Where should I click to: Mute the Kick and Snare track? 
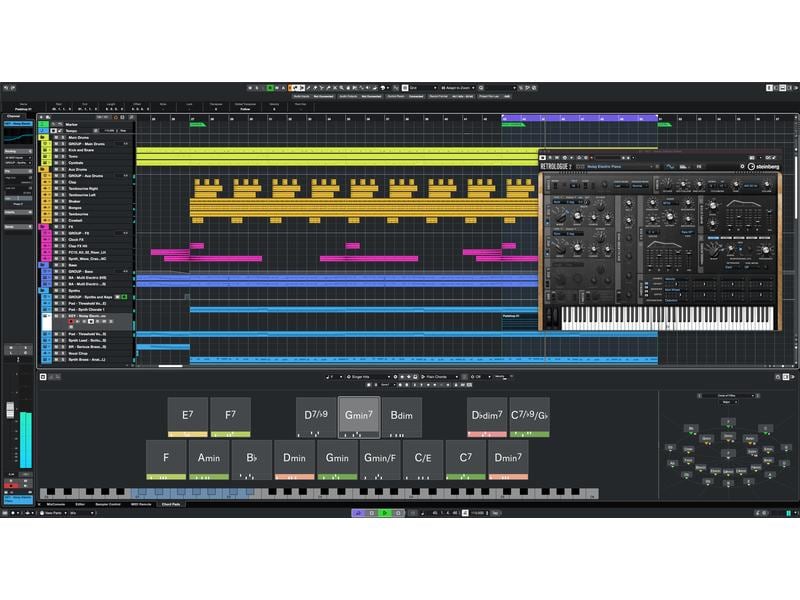(x=57, y=150)
